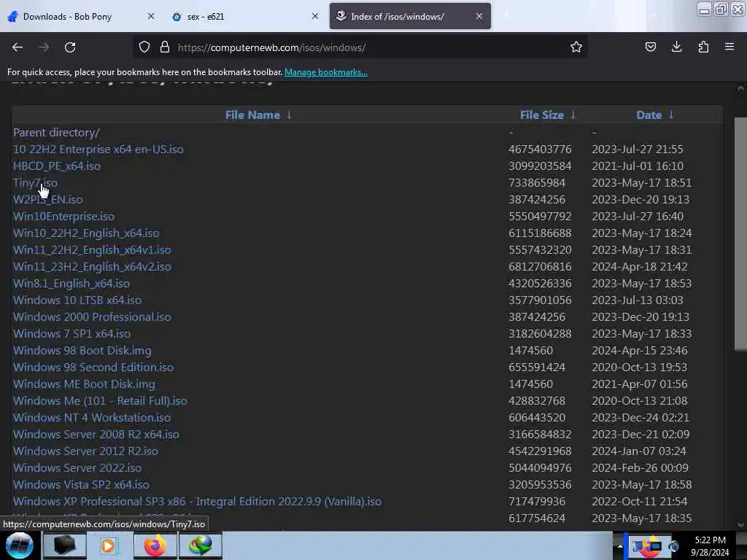
Task: Download W2PIS_EN.iso
Action: point(47,199)
